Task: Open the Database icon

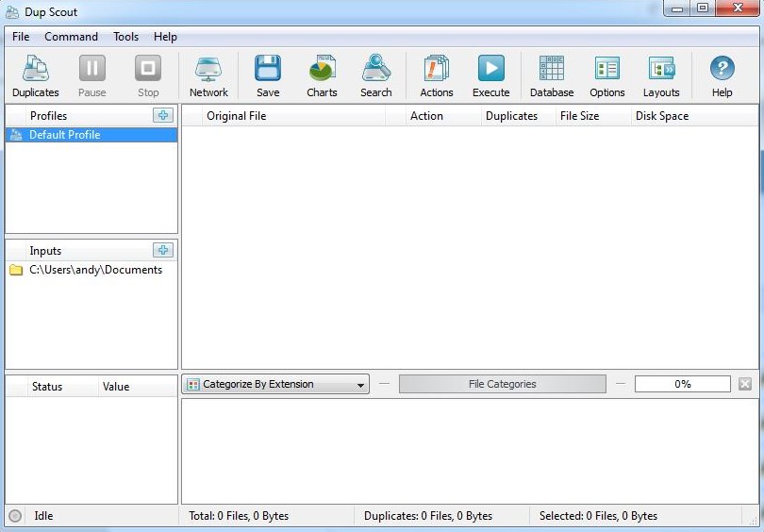Action: (551, 75)
